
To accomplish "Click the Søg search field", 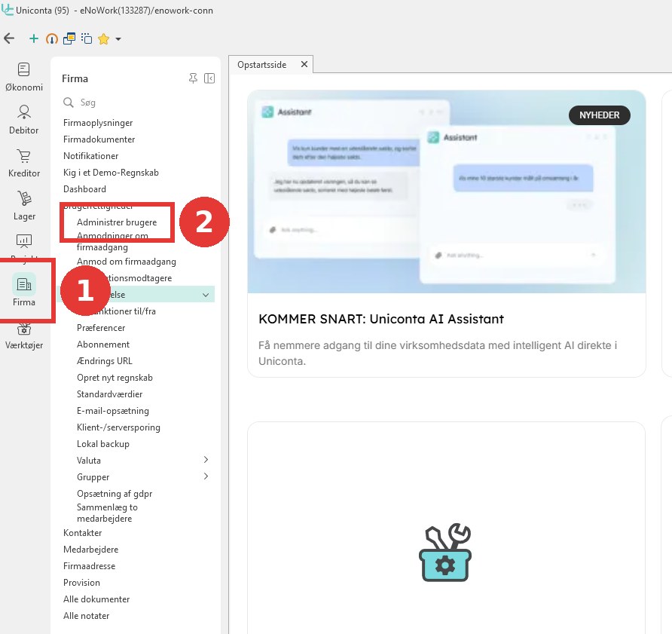I will pyautogui.click(x=138, y=103).
